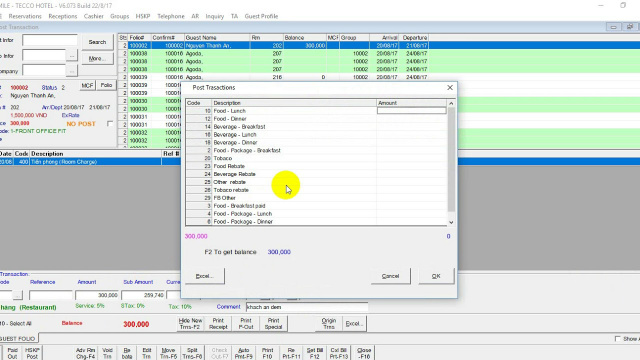Click the Re Prt-F11 button

point(291,353)
